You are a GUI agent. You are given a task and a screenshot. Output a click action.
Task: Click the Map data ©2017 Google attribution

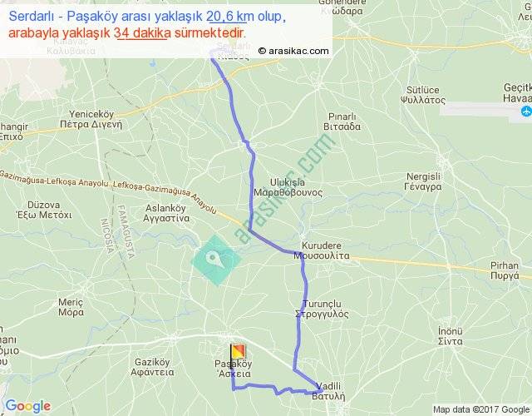click(481, 410)
